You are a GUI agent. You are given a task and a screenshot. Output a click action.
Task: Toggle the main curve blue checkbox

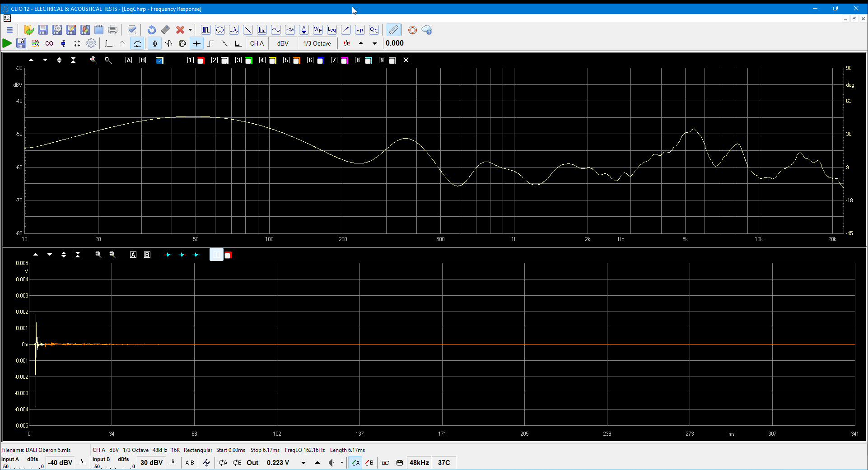(x=160, y=60)
